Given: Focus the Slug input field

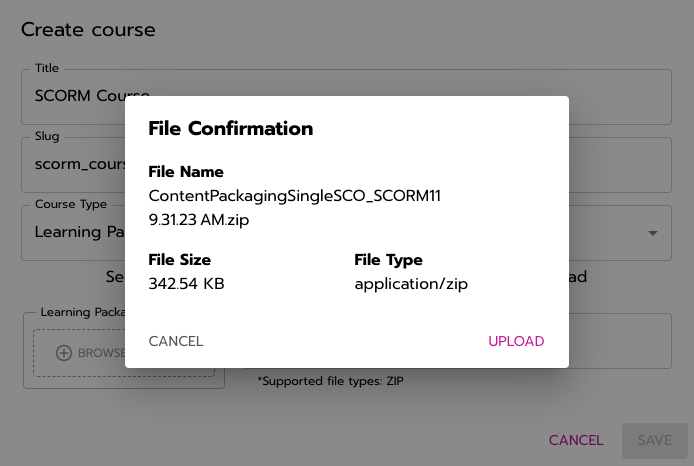Looking at the screenshot, I should [346, 165].
